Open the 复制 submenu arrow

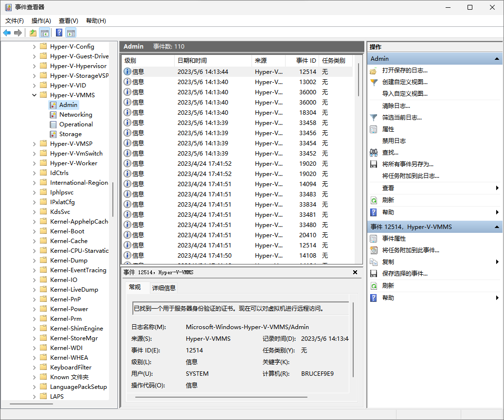497,262
